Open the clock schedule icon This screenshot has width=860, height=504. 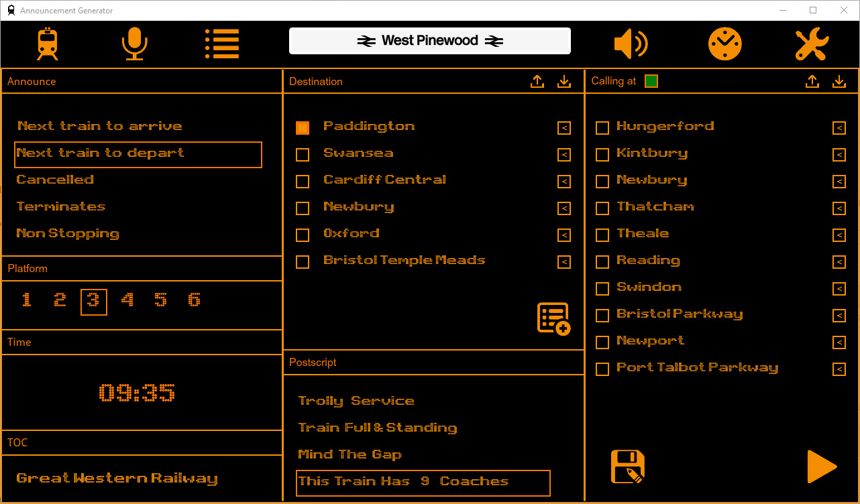[x=725, y=44]
